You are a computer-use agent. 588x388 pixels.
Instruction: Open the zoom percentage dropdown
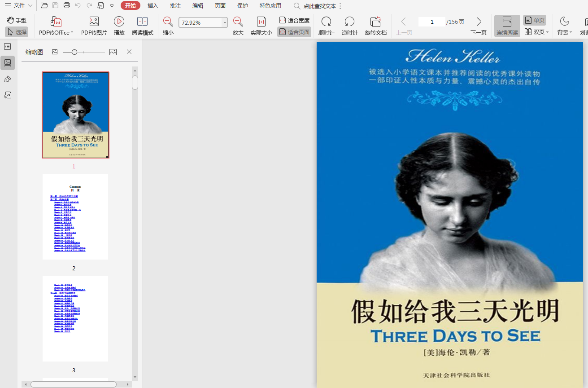point(225,22)
